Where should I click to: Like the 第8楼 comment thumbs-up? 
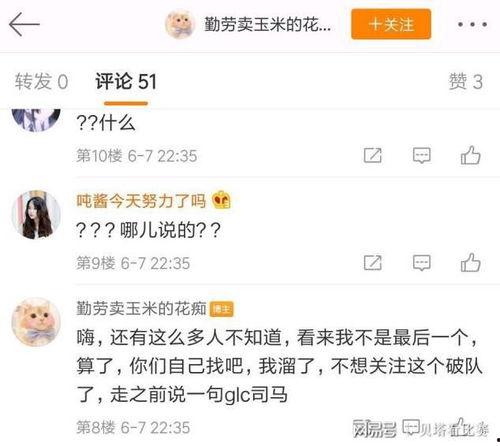(462, 427)
